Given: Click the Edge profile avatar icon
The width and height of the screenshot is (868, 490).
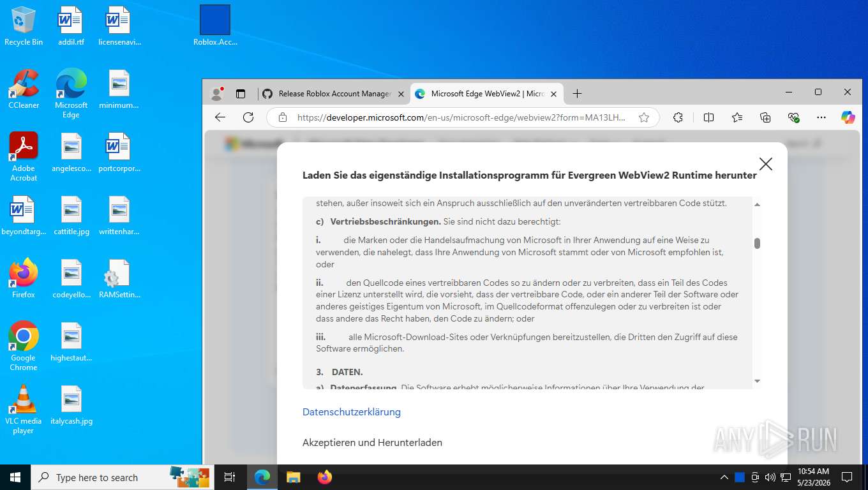Looking at the screenshot, I should 217,94.
